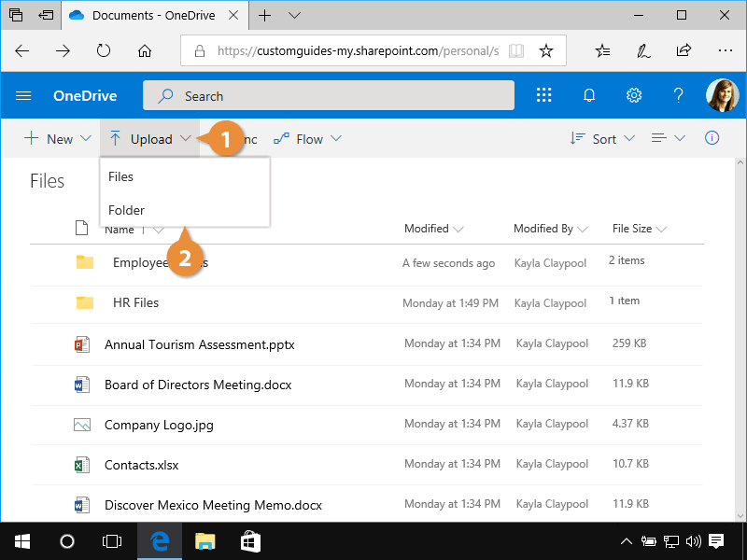Add this page to favorites star
This screenshot has height=560, width=747.
[546, 50]
